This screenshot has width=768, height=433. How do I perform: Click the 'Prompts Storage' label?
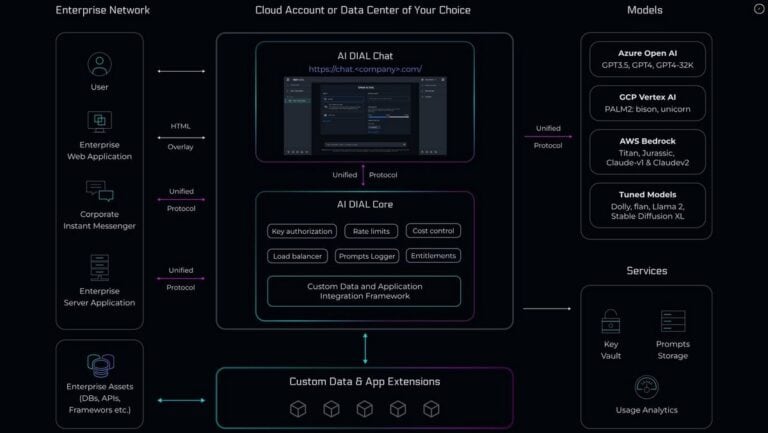[x=673, y=350]
